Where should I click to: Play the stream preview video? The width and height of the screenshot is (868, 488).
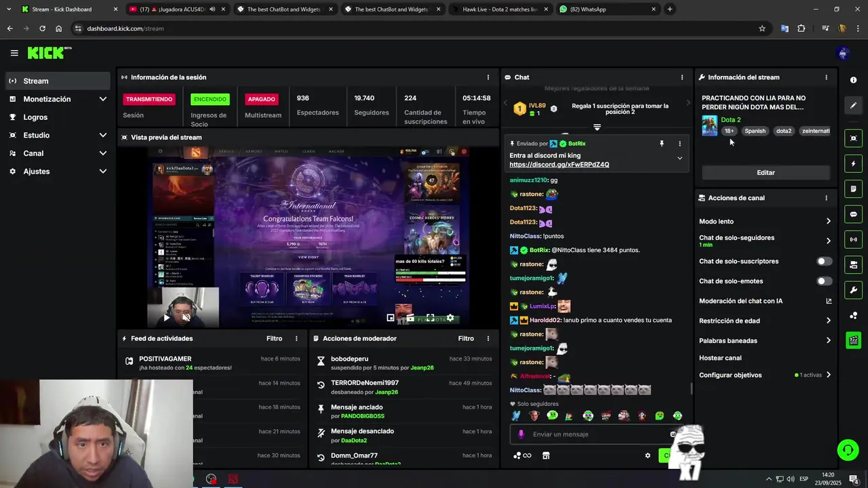point(166,317)
